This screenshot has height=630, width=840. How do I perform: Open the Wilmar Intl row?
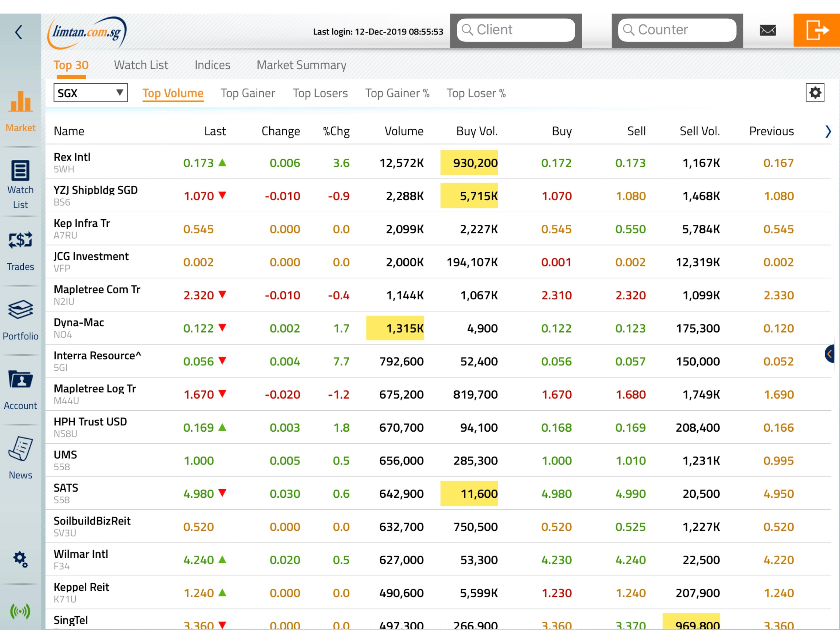coord(438,559)
